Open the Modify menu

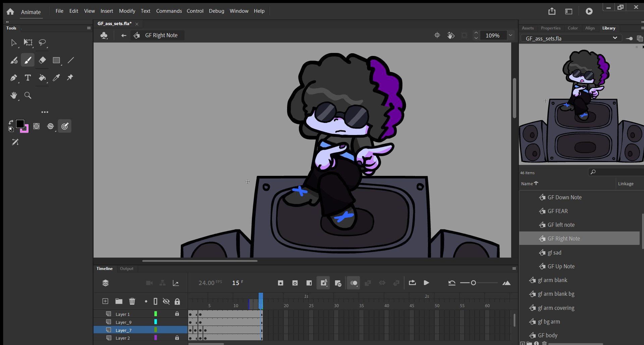[x=127, y=11]
